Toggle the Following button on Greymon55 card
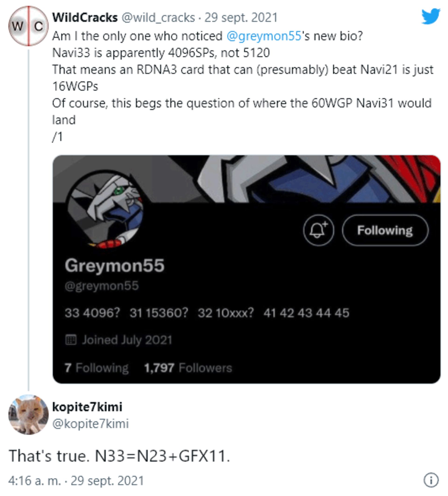 coord(385,230)
